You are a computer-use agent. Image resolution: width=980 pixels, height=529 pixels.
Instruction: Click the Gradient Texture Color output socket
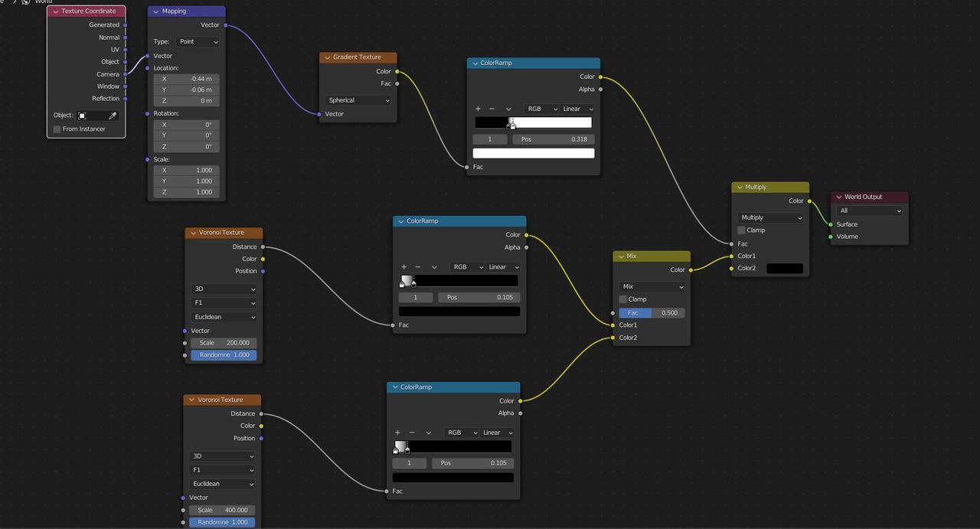[397, 71]
